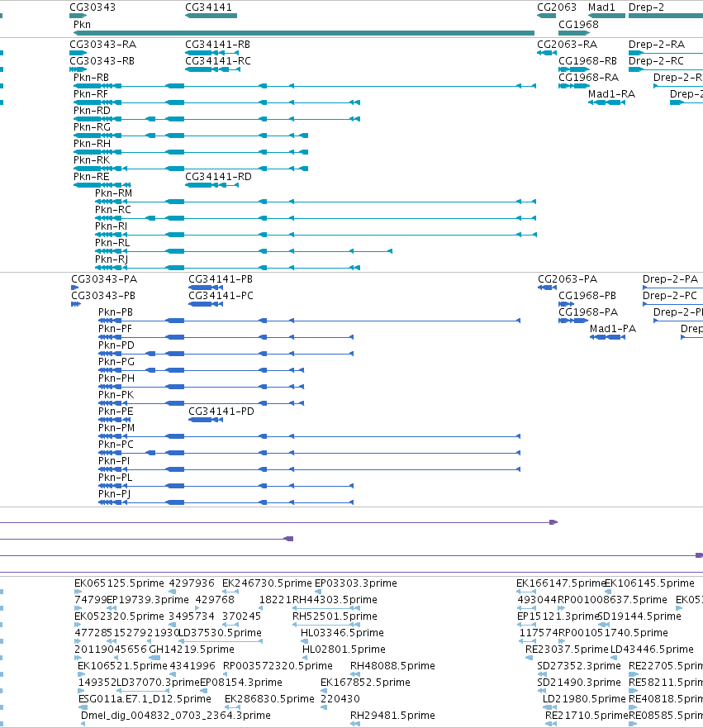
Task: Click the Pkn-PG protein label
Action: (116, 362)
